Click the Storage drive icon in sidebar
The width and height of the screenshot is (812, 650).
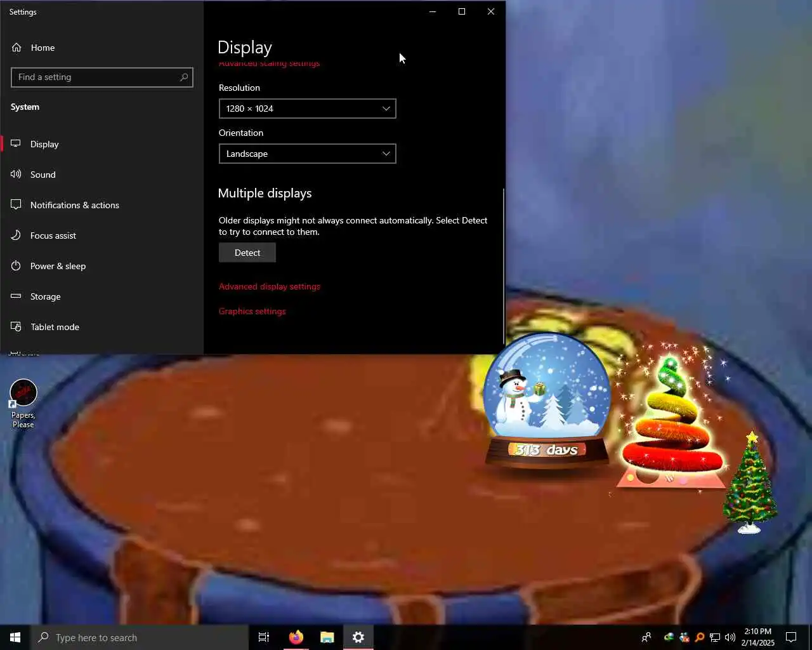(x=16, y=296)
